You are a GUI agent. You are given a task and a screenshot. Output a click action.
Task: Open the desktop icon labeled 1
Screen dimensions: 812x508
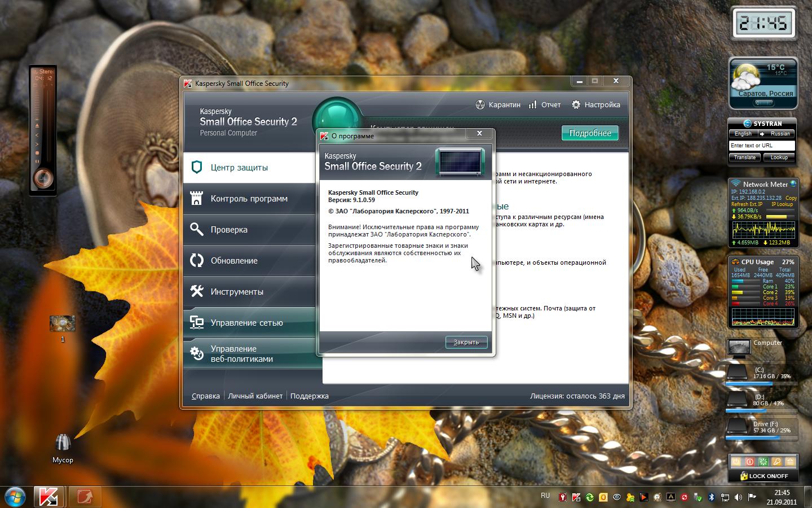click(x=63, y=329)
